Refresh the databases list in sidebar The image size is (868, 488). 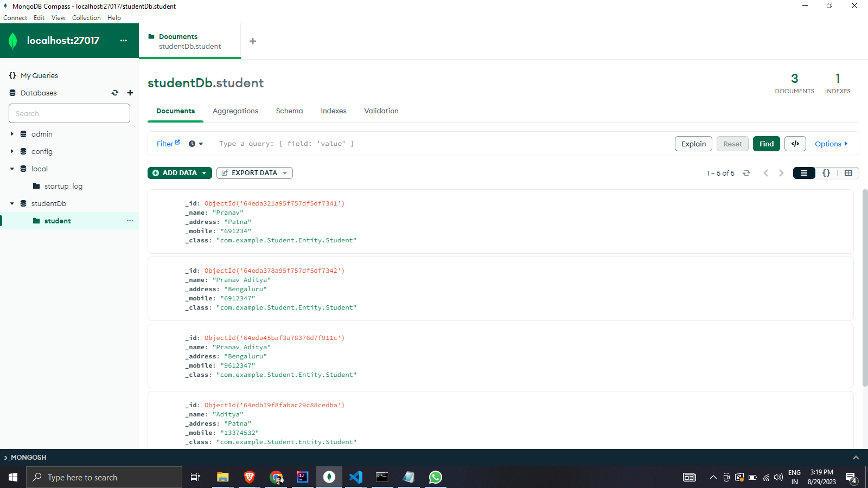click(115, 93)
